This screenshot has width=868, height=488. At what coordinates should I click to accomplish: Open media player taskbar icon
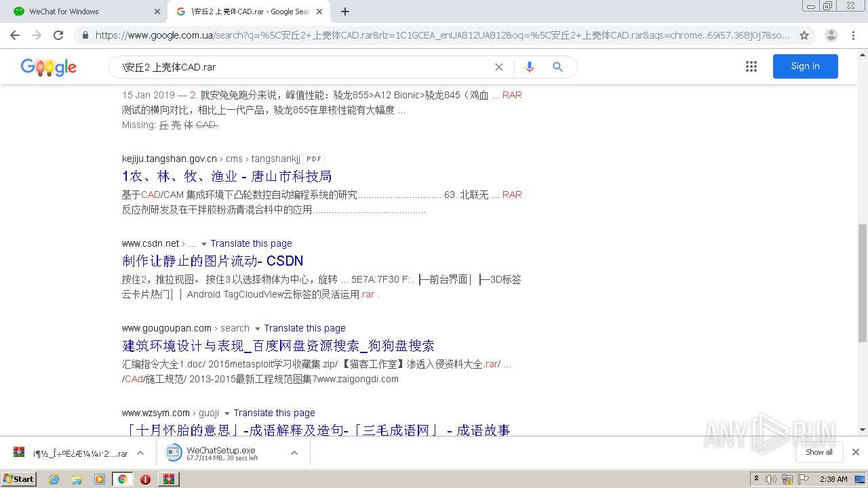pyautogui.click(x=100, y=479)
